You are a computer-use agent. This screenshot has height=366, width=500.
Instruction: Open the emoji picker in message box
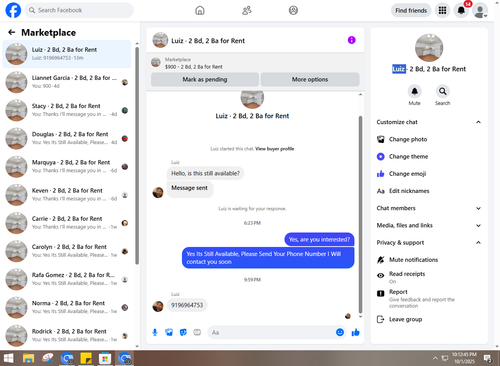coord(340,332)
